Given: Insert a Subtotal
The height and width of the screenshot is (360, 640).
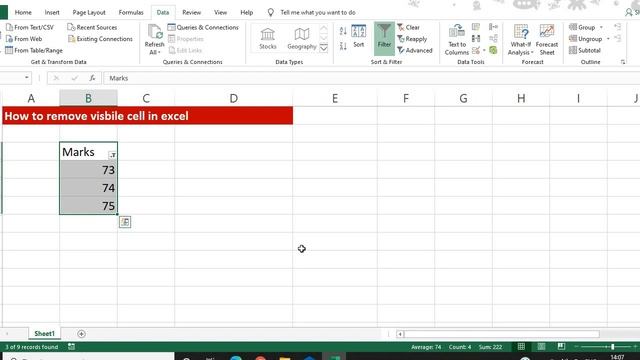Looking at the screenshot, I should tap(585, 50).
